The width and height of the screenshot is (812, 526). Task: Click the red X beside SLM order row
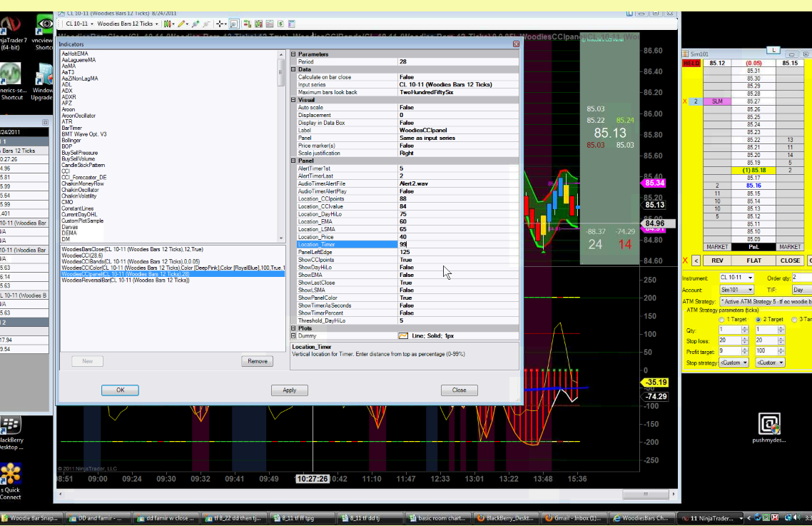[685, 101]
